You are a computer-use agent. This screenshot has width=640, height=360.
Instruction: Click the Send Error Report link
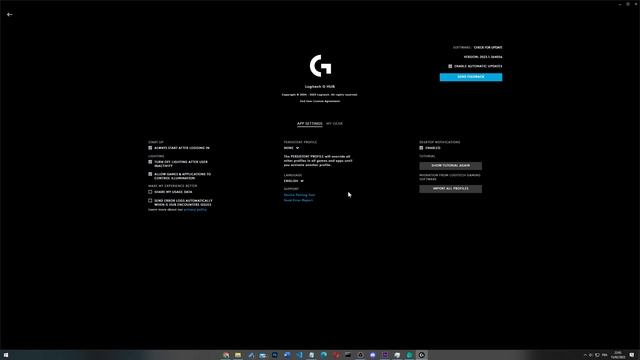coord(298,200)
